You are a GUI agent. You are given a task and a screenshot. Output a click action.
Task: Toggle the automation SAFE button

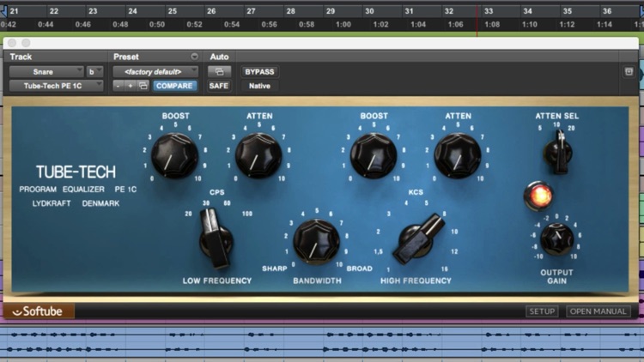[x=218, y=86]
